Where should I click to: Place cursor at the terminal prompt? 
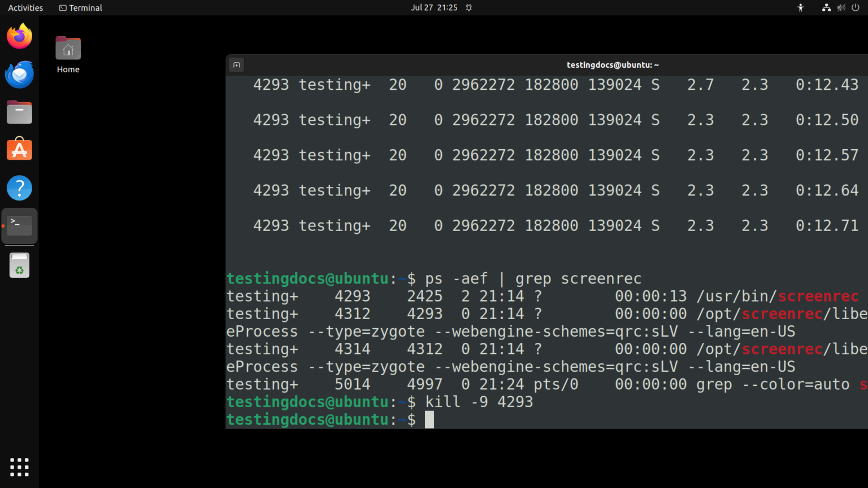[429, 419]
